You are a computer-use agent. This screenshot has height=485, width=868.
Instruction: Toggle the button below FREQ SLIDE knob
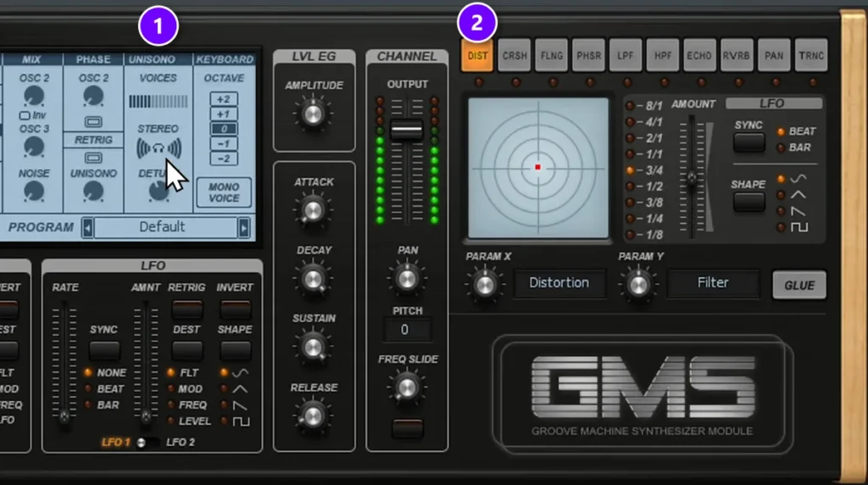(408, 428)
